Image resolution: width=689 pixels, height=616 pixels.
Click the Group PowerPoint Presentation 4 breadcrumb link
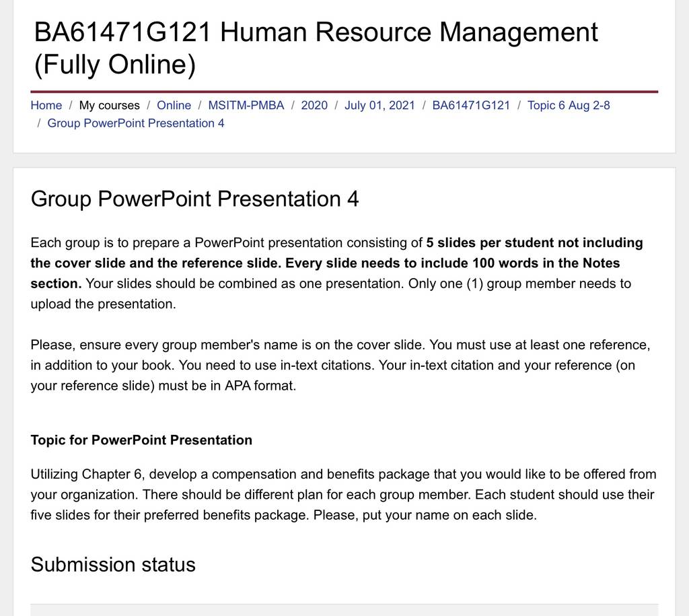pyautogui.click(x=136, y=123)
